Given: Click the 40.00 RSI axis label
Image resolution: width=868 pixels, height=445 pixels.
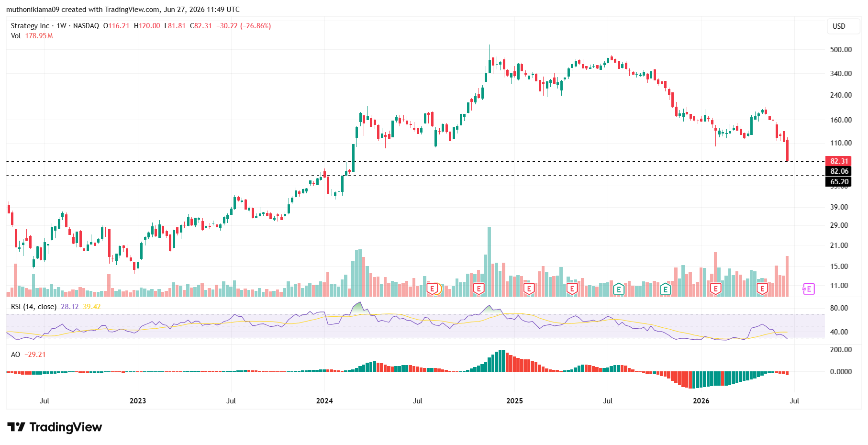Looking at the screenshot, I should click(x=839, y=332).
